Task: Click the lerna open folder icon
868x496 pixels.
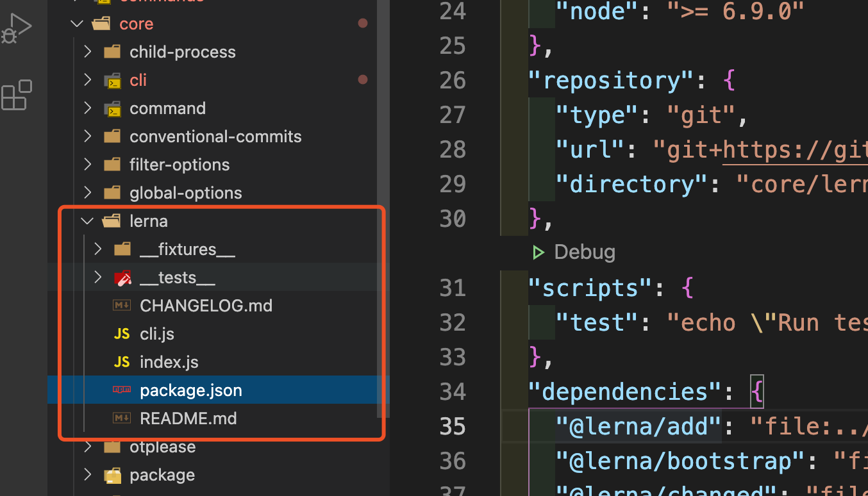Action: (112, 221)
